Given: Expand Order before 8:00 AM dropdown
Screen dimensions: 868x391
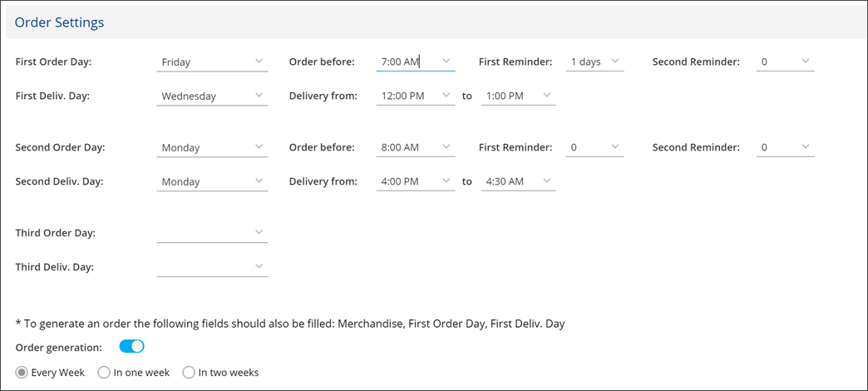Looking at the screenshot, I should point(416,148).
